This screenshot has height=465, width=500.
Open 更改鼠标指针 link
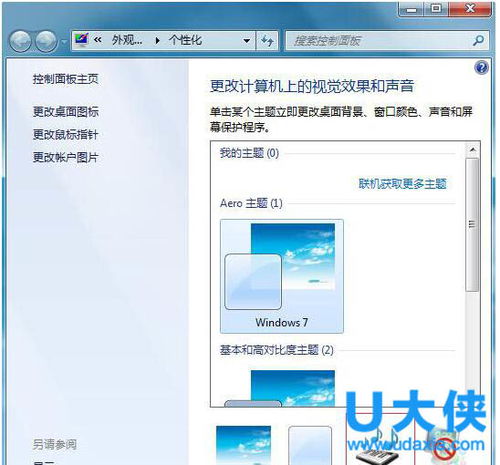tap(66, 135)
